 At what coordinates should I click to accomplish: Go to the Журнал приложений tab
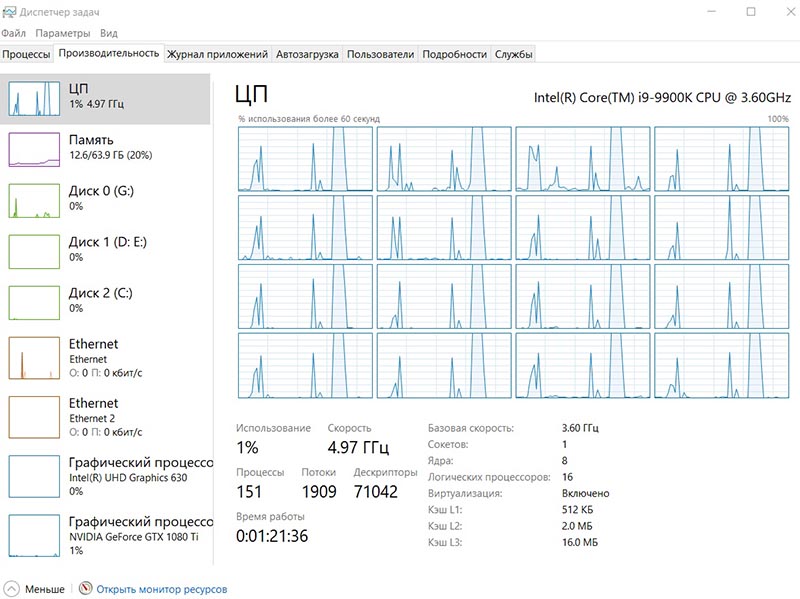click(217, 54)
